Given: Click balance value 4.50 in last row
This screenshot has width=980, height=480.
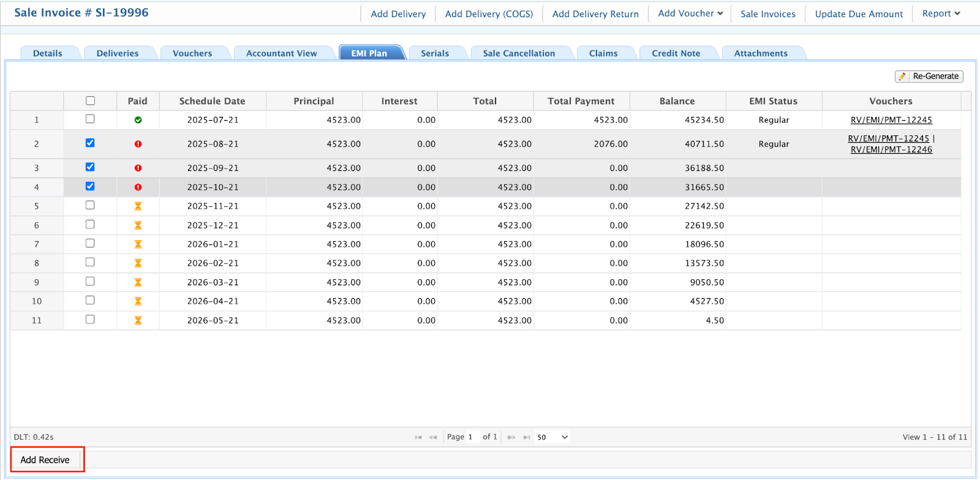Looking at the screenshot, I should (x=715, y=320).
